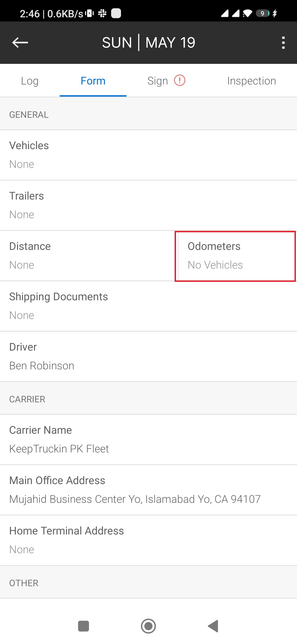Tap the back arrow in header

click(20, 43)
